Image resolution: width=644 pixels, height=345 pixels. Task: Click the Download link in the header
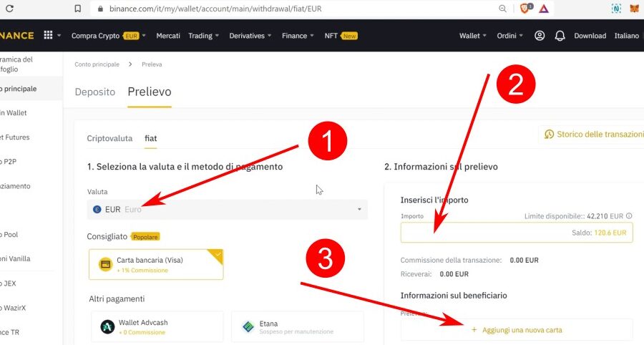click(x=590, y=36)
